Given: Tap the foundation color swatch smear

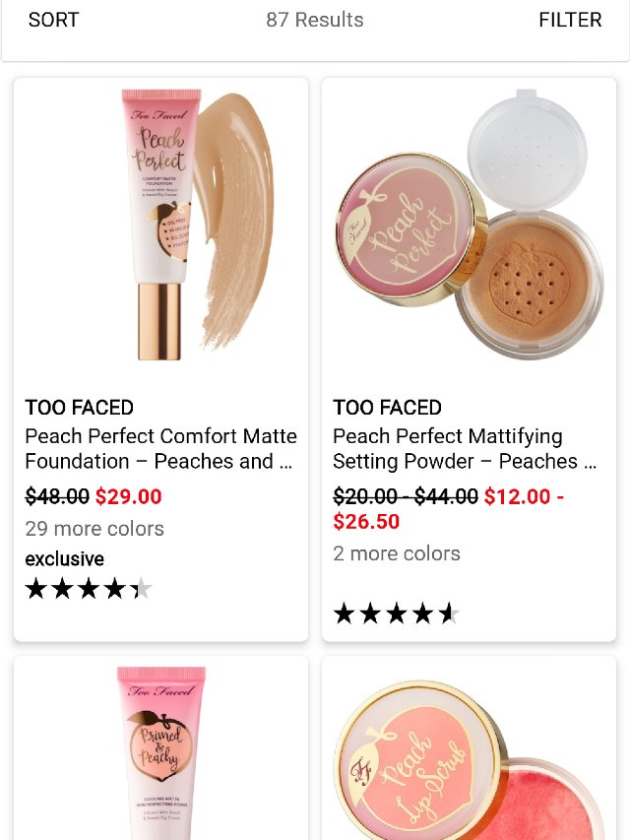Looking at the screenshot, I should click(x=234, y=221).
